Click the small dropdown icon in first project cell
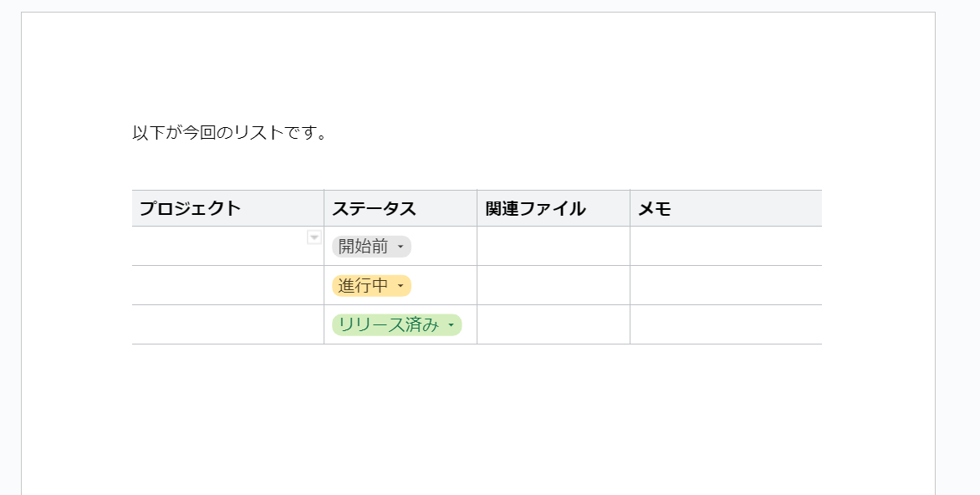Viewport: 980px width, 495px height. tap(314, 237)
